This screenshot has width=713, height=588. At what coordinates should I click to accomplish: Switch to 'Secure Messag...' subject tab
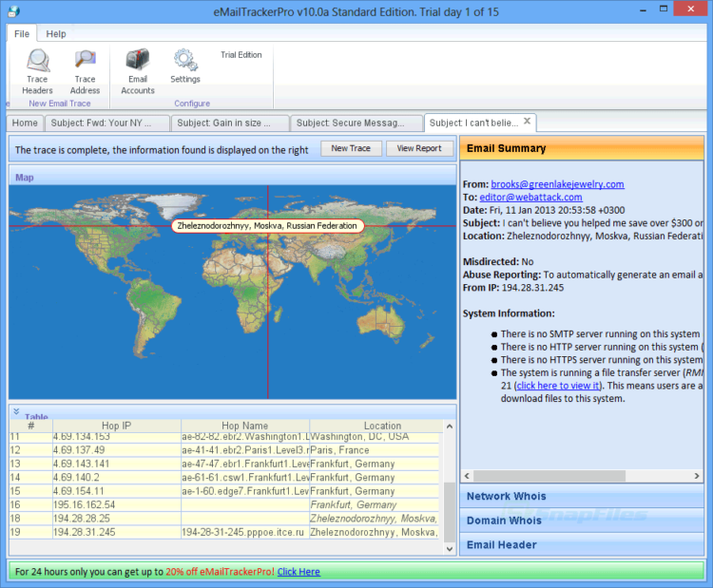[x=356, y=123]
